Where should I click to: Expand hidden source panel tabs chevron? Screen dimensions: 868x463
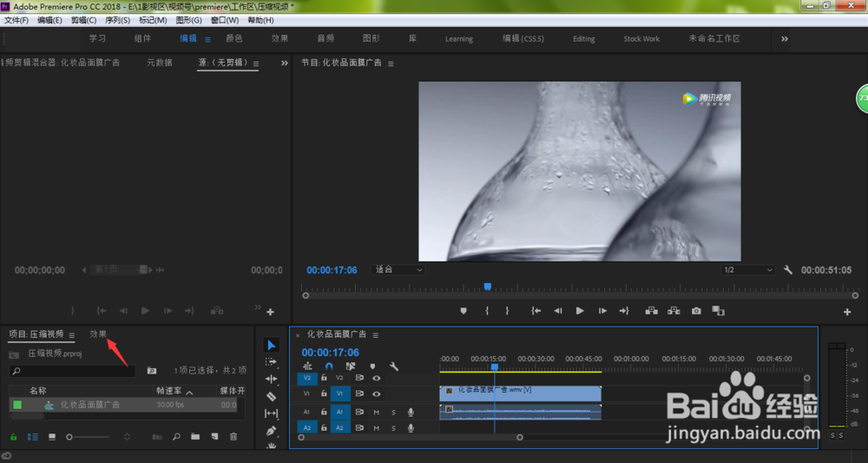pos(284,63)
